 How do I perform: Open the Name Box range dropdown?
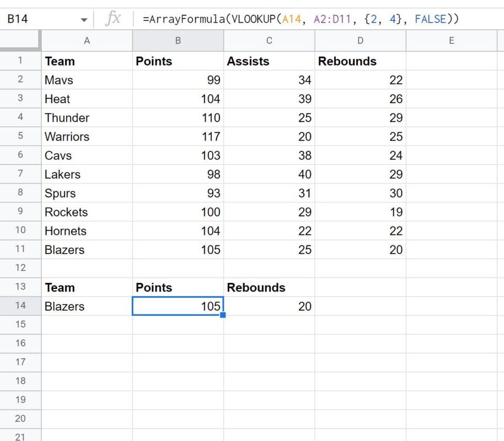pos(84,19)
